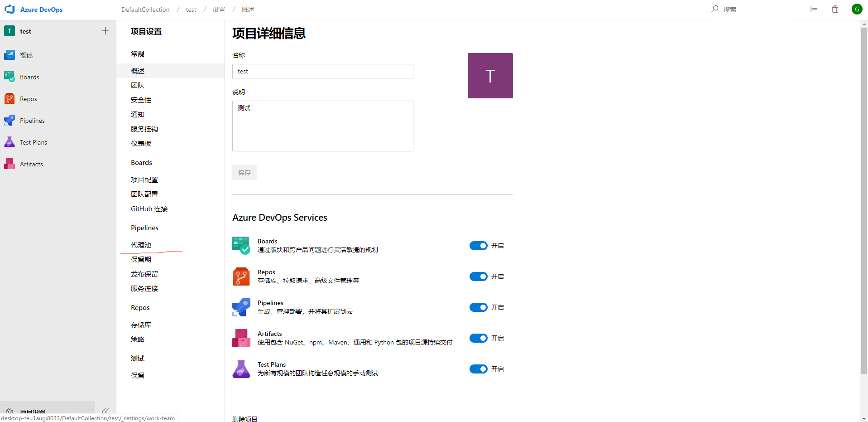The image size is (868, 422).
Task: Select 安全性 in project settings menu
Action: (x=141, y=100)
